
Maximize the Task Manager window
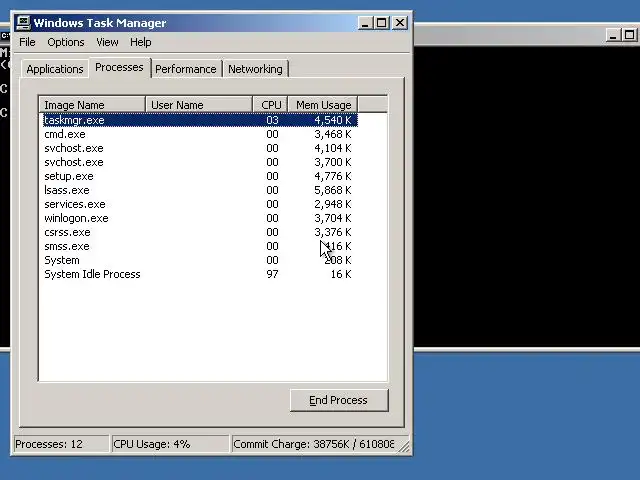382,23
